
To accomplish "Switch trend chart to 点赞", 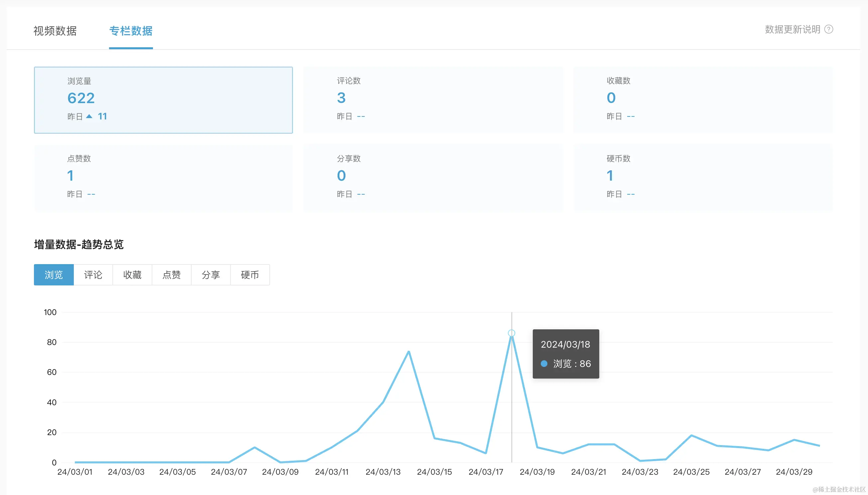I will 172,275.
